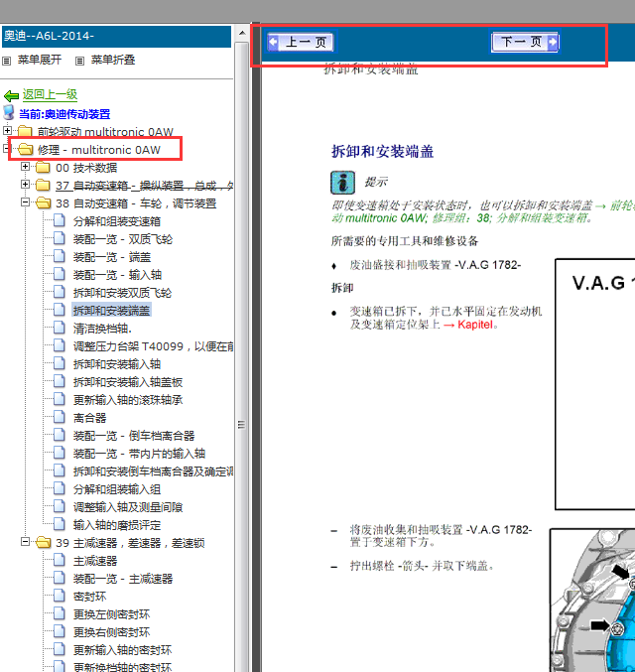Viewport: 635px width, 672px height.
Task: Open 装配一览 - 端盖 page
Action: point(112,257)
